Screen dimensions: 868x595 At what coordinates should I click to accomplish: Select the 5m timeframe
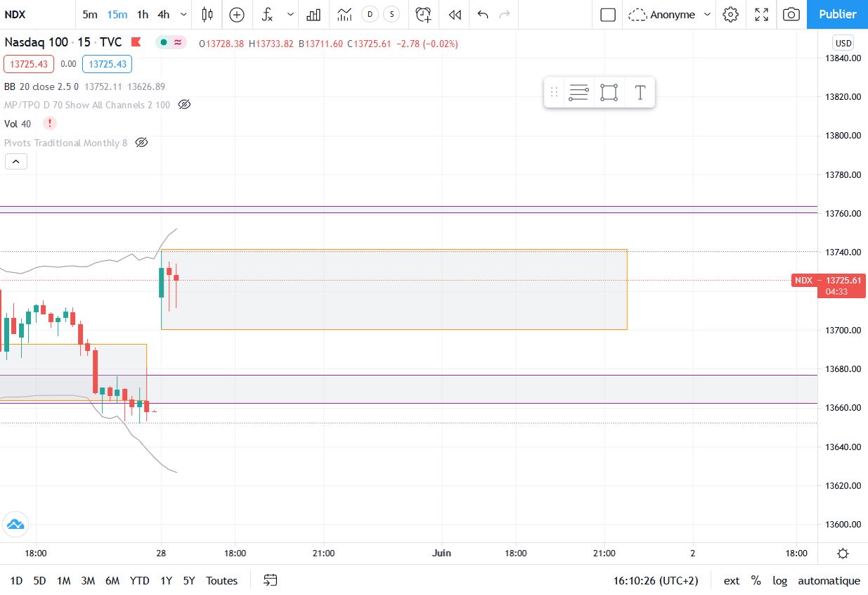pos(90,14)
